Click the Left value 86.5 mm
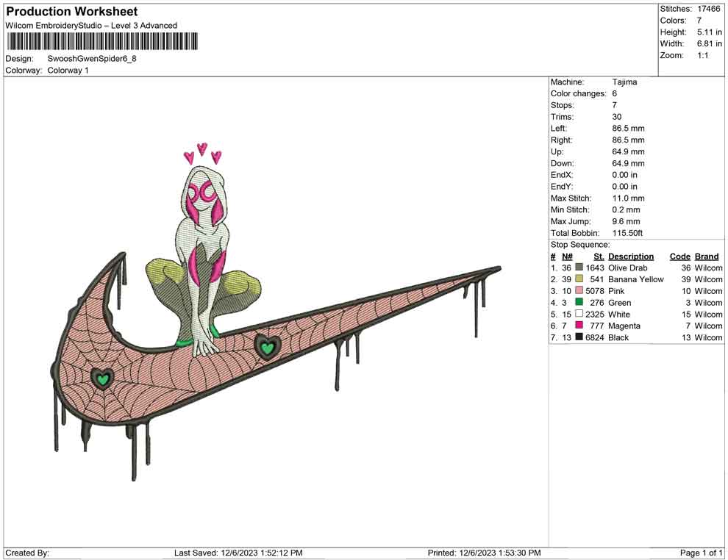This screenshot has height=560, width=728. [628, 129]
